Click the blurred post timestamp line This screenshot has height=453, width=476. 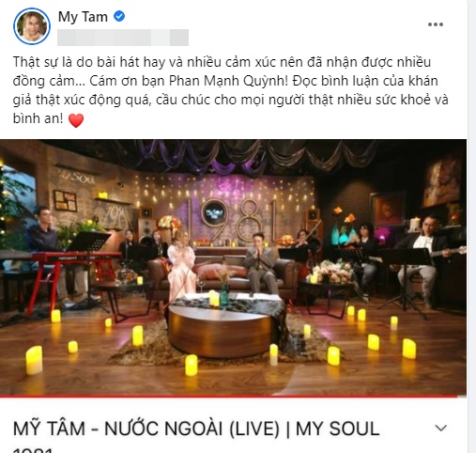(x=123, y=38)
